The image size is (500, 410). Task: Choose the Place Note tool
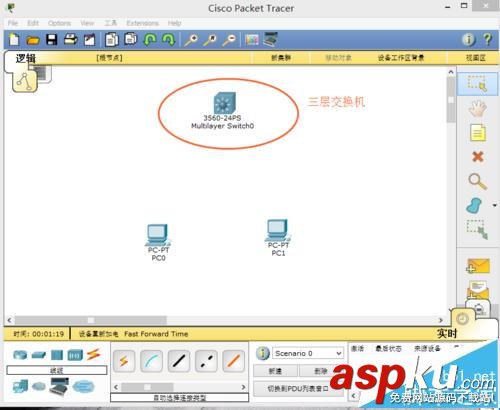[x=478, y=133]
